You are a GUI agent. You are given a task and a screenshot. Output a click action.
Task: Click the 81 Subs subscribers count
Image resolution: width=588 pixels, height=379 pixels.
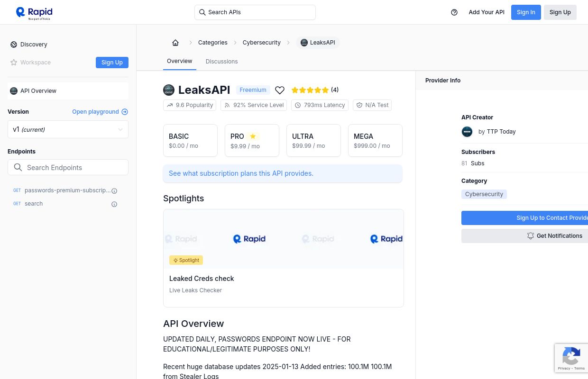[x=473, y=163]
